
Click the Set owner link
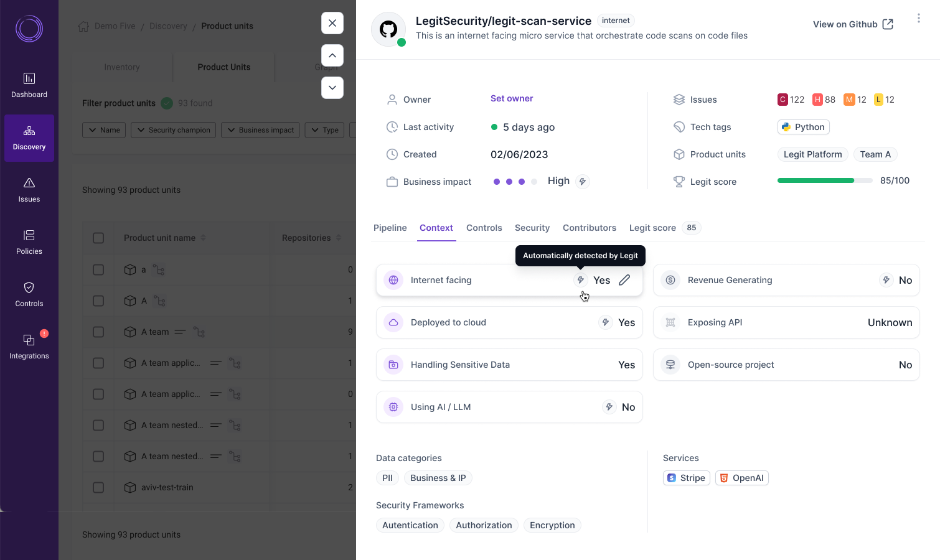coord(511,98)
